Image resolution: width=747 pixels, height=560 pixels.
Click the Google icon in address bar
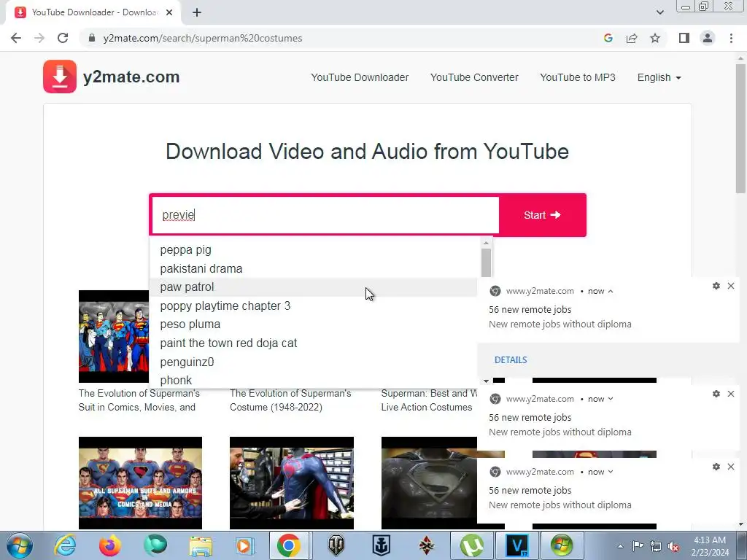(x=608, y=38)
